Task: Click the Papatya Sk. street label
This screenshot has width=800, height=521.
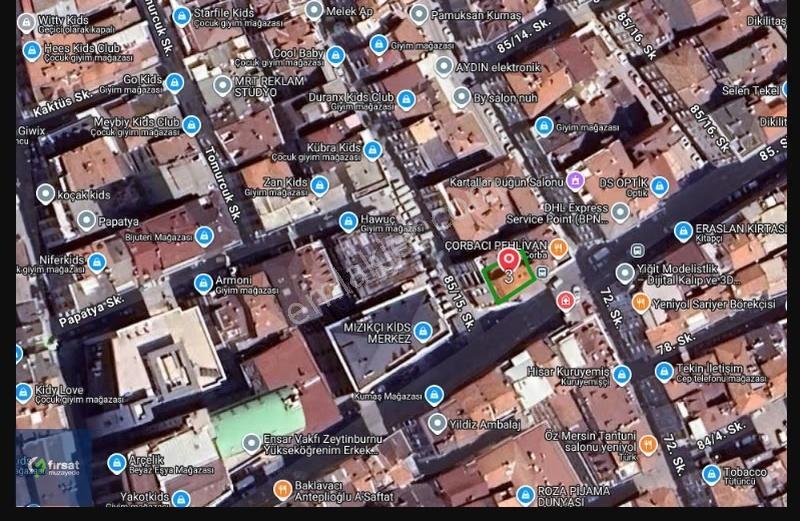Action: [91, 311]
